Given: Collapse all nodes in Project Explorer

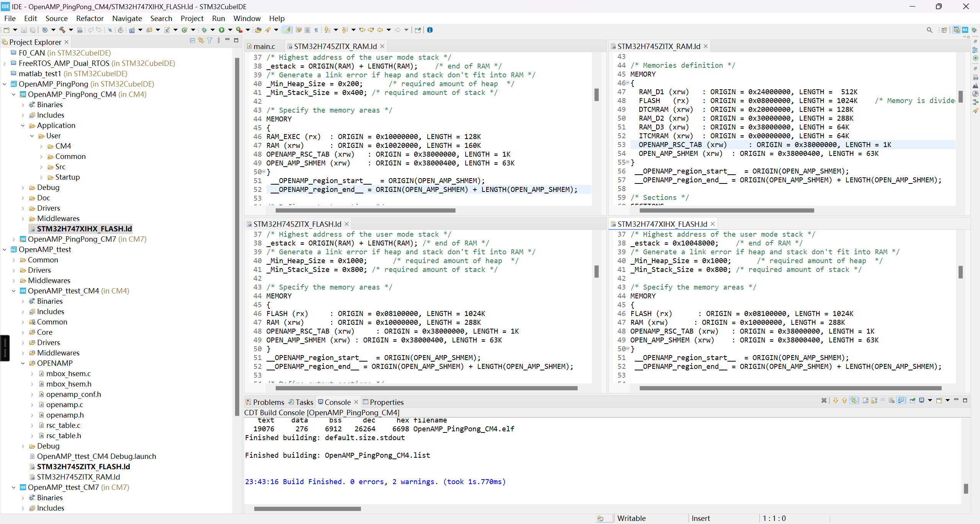Looking at the screenshot, I should coord(193,40).
